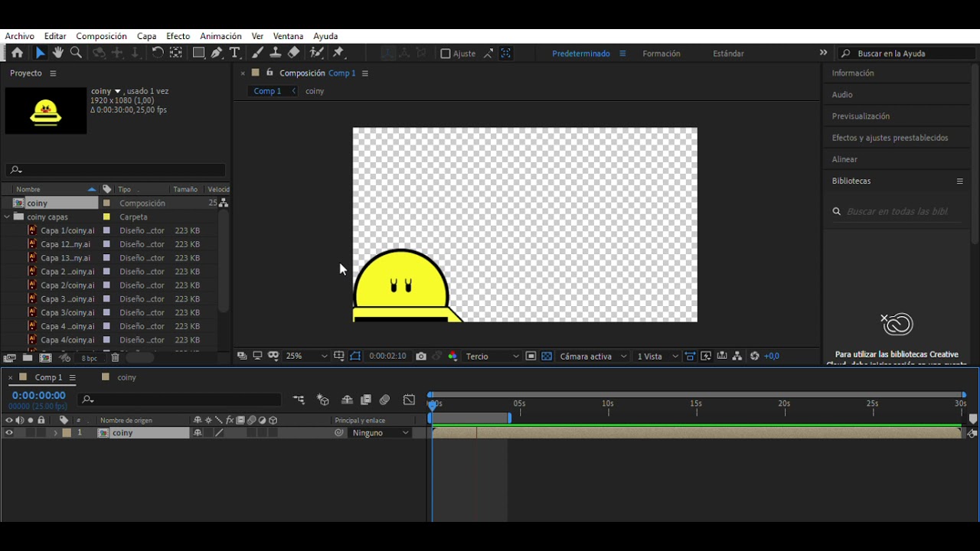Click the composition flowchart icon in viewer
The width and height of the screenshot is (980, 551).
point(737,356)
